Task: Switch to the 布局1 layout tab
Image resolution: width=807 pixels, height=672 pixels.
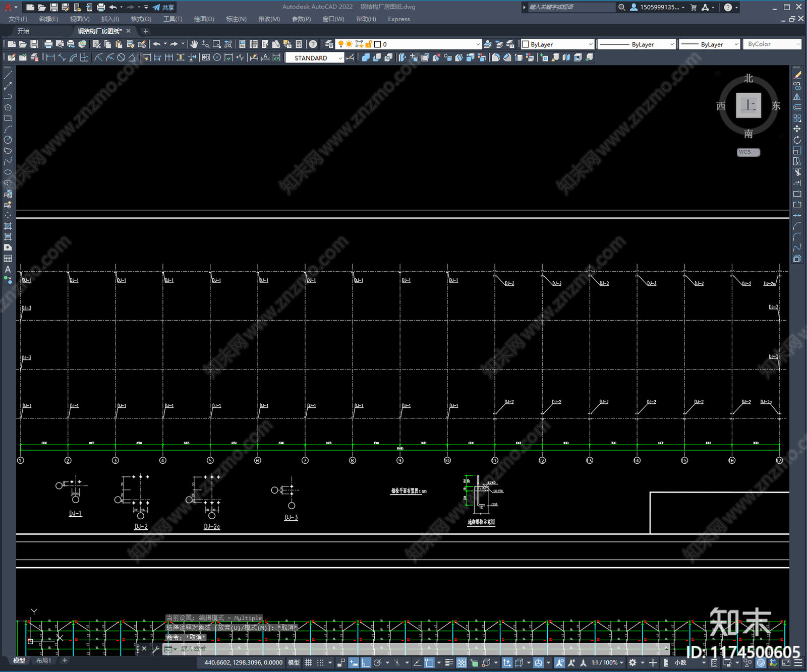Action: coord(44,660)
